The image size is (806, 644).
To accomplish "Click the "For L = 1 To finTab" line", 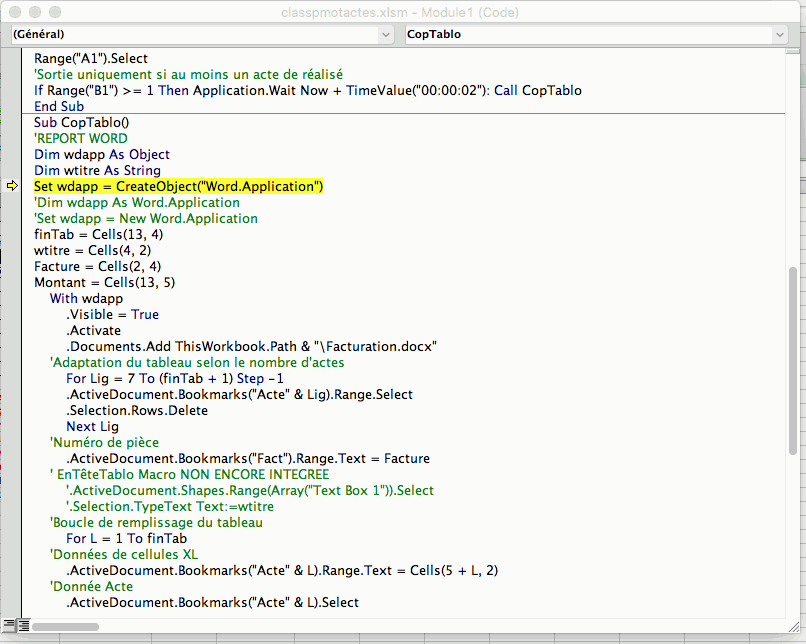I will [x=126, y=539].
